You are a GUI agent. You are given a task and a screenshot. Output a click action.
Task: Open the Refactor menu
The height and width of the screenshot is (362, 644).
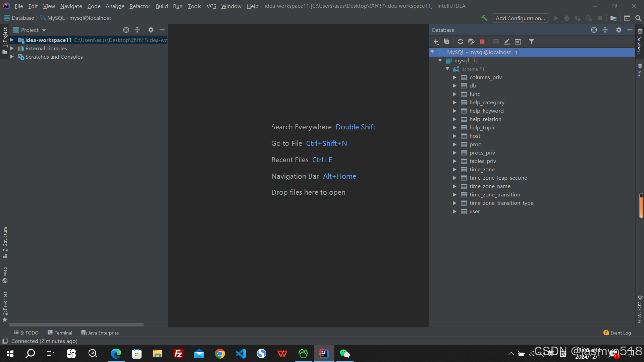click(140, 6)
